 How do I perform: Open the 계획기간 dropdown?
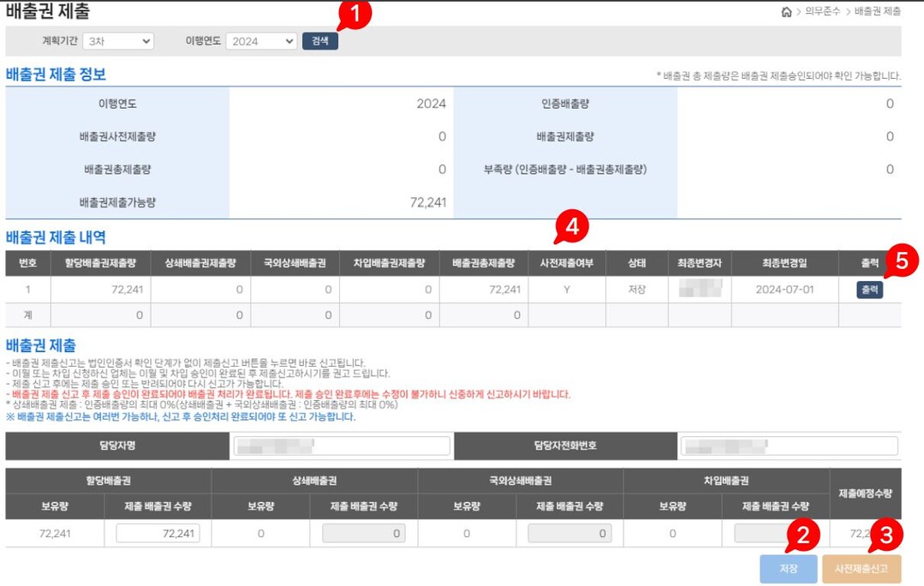coord(118,41)
